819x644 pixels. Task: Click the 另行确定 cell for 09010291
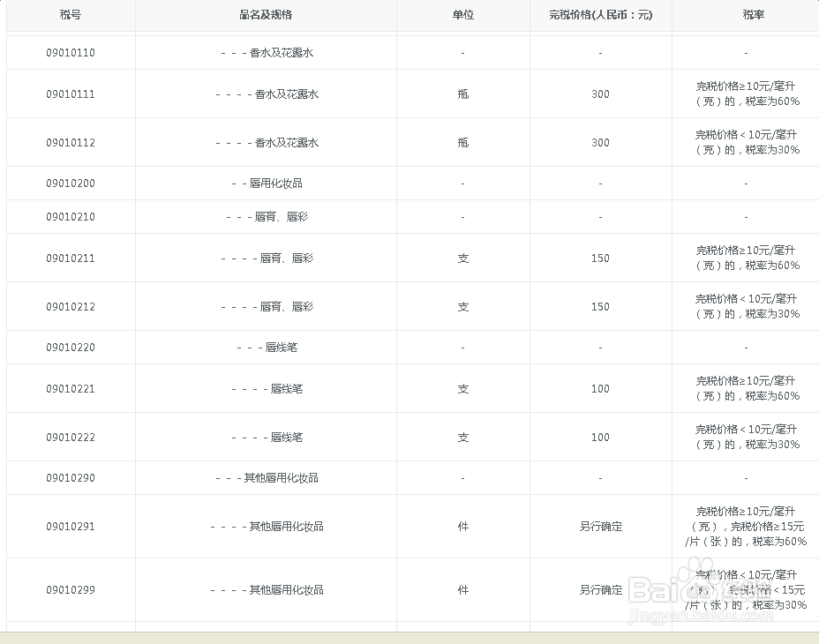(x=600, y=526)
